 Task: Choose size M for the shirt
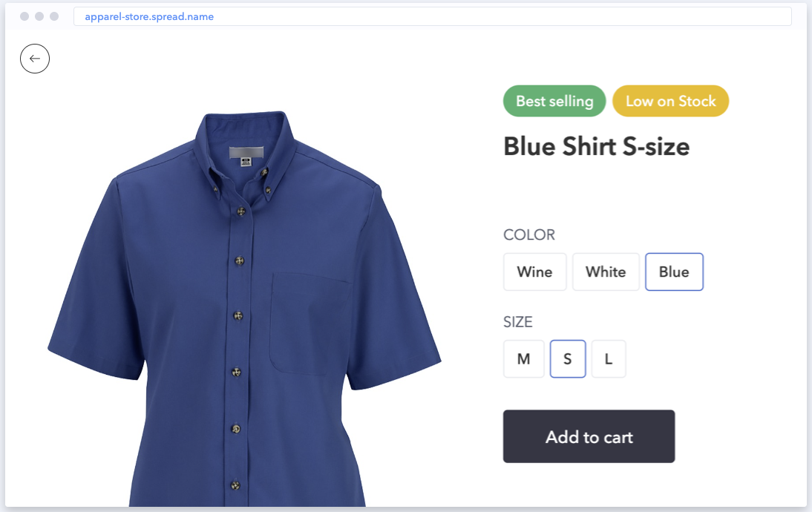(523, 358)
